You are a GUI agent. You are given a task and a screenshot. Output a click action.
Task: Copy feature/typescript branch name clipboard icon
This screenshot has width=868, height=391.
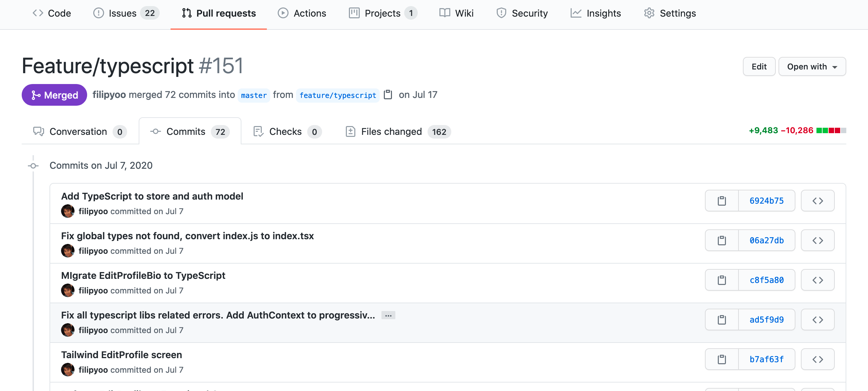point(388,95)
